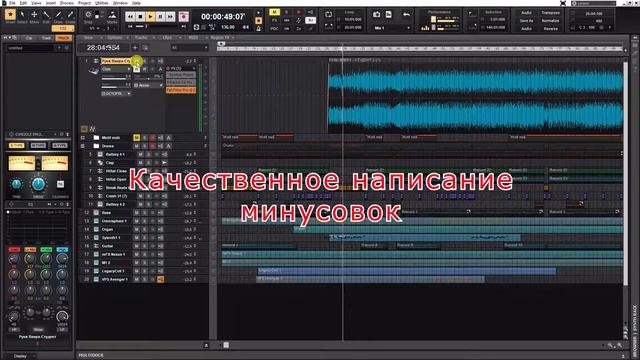Collapse the Drums folder
The image size is (640, 360).
(83, 146)
